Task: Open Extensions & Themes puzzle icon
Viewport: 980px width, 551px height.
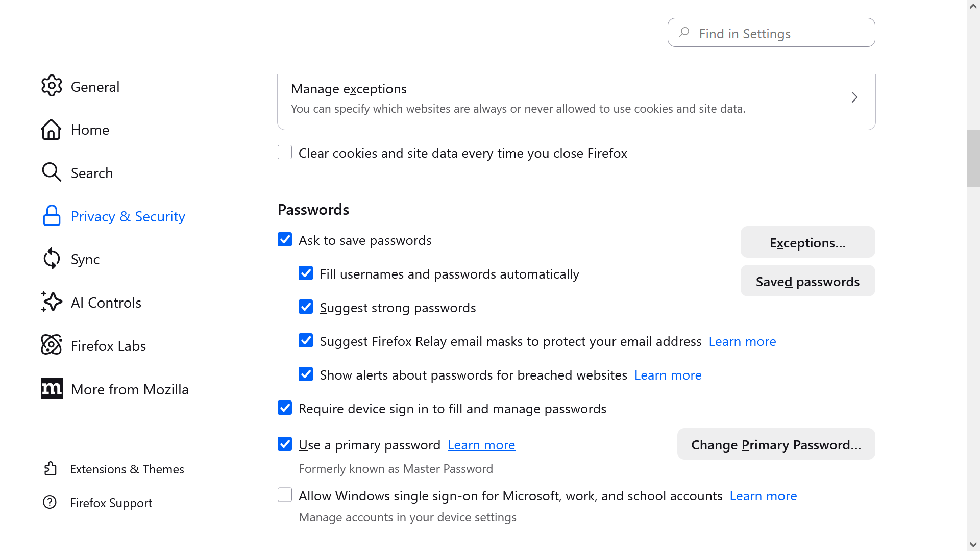Action: [50, 469]
